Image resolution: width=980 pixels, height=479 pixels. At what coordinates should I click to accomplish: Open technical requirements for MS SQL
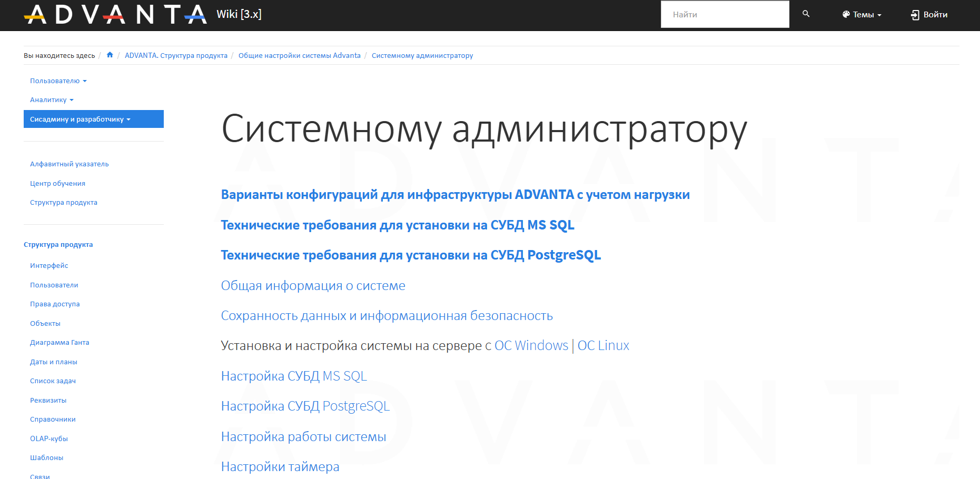coord(397,225)
